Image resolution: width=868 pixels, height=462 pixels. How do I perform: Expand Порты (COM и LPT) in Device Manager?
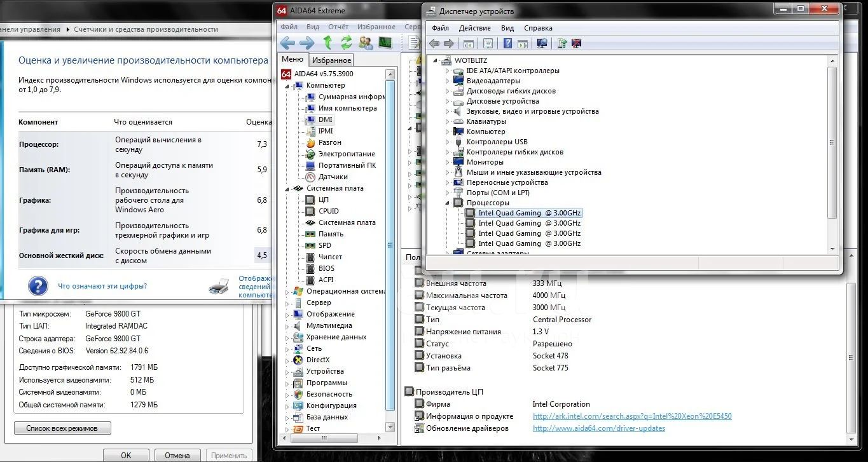(447, 193)
